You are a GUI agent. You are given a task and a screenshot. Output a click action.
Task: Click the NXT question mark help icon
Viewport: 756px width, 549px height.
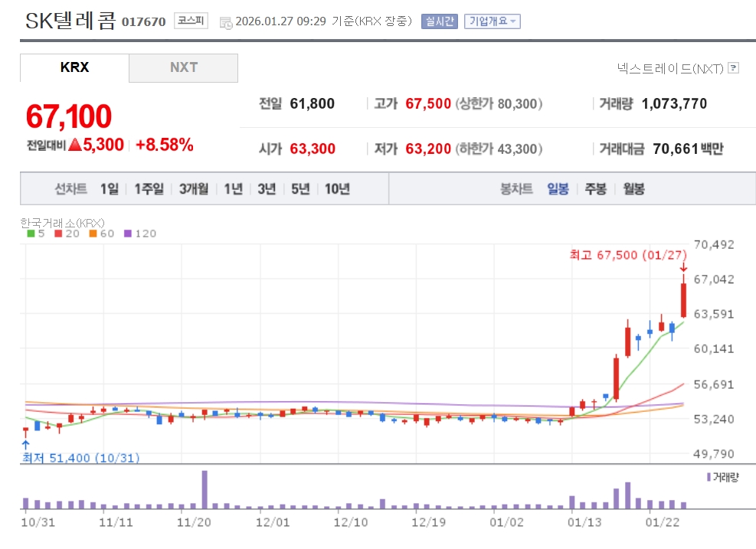click(734, 68)
